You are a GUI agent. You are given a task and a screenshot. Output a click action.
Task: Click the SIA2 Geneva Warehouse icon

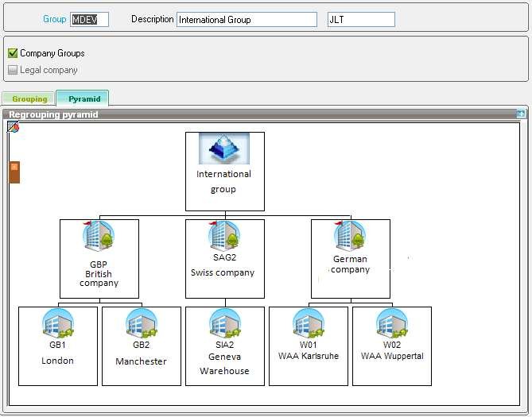[x=224, y=323]
